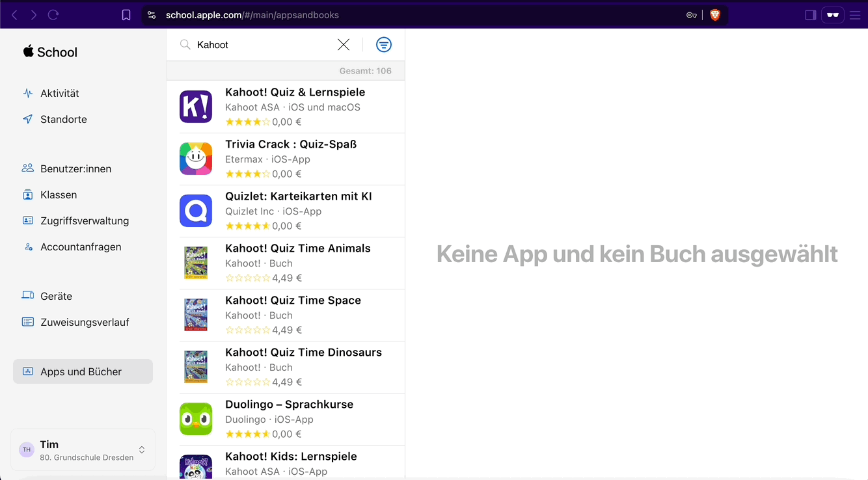Screen dimensions: 868x480
Task: Select Kahoot! Kids app icon
Action: 196,467
